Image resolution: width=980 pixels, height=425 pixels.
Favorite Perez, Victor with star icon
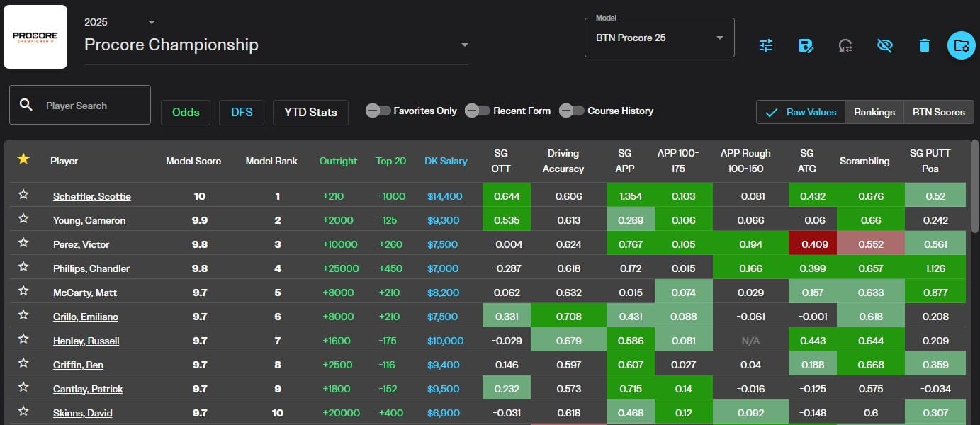coord(23,242)
